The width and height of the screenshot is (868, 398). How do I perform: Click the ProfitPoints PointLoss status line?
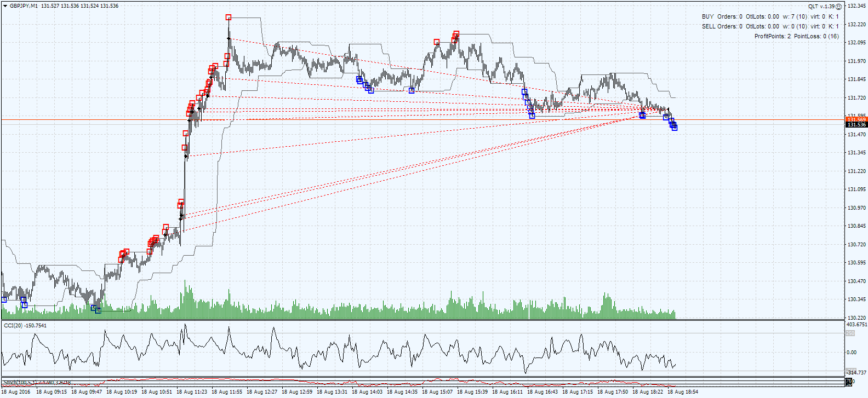coord(797,36)
